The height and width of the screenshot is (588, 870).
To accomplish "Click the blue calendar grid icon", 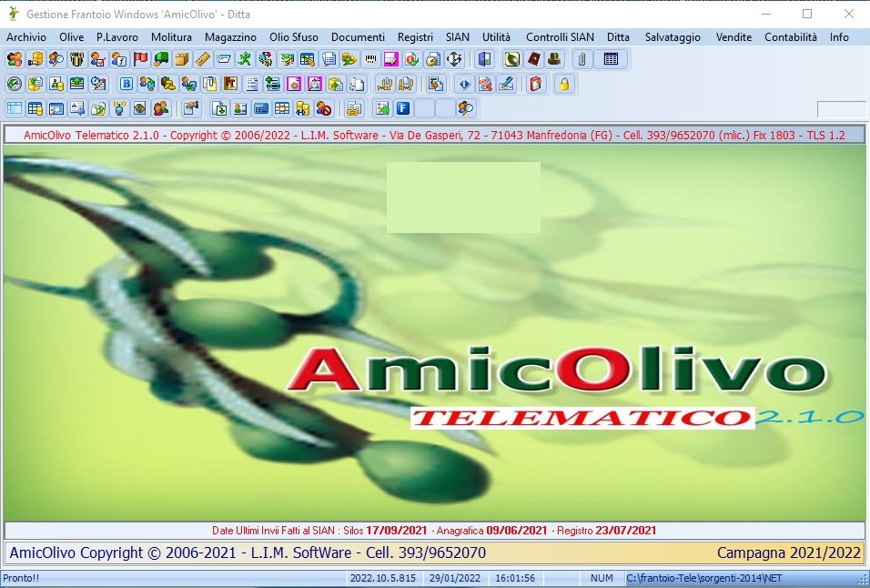I will click(x=611, y=59).
